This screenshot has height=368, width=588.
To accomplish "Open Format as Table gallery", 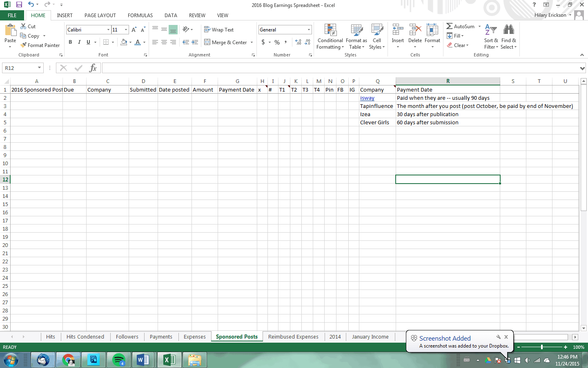I will 356,36.
